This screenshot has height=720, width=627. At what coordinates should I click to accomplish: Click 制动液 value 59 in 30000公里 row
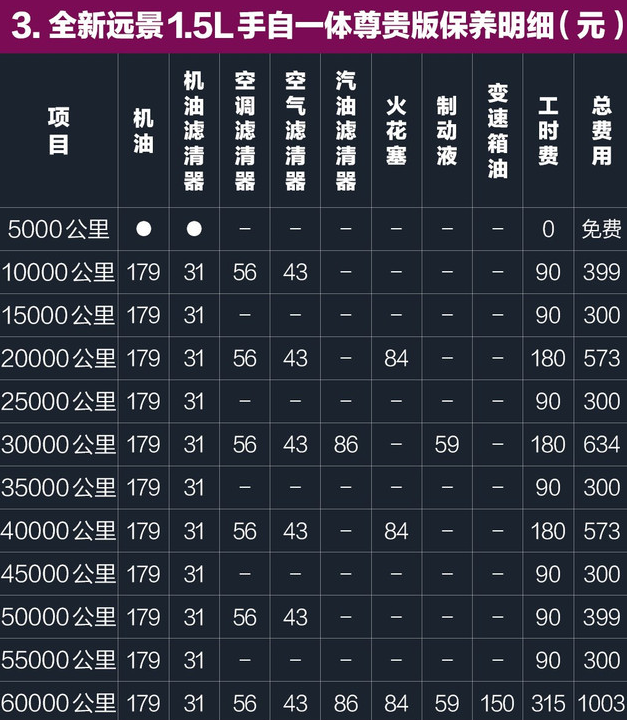point(446,444)
